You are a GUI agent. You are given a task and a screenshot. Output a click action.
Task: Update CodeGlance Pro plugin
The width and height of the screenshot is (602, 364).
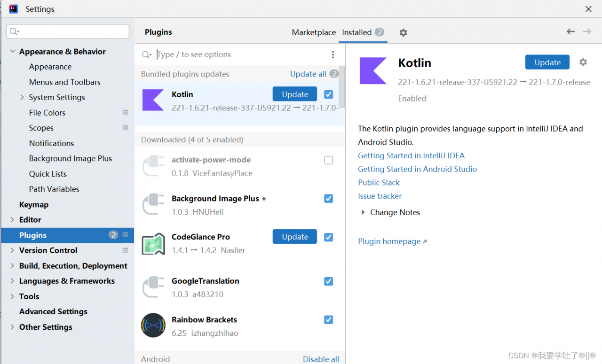click(x=295, y=237)
